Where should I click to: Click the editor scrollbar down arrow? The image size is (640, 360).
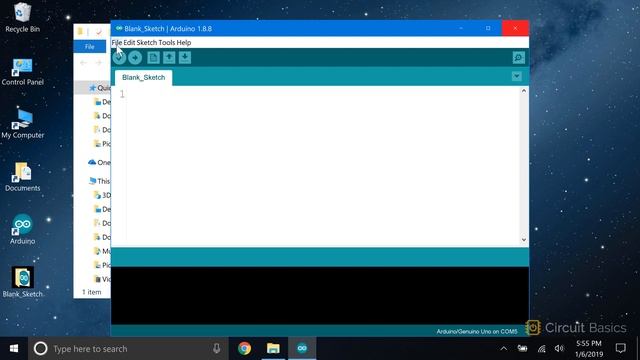pos(524,240)
